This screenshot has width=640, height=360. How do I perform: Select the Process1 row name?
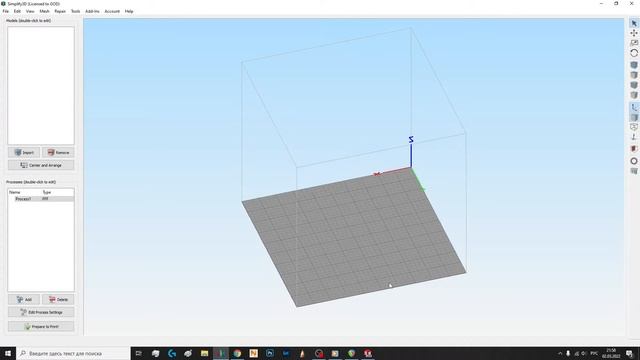tap(23, 199)
